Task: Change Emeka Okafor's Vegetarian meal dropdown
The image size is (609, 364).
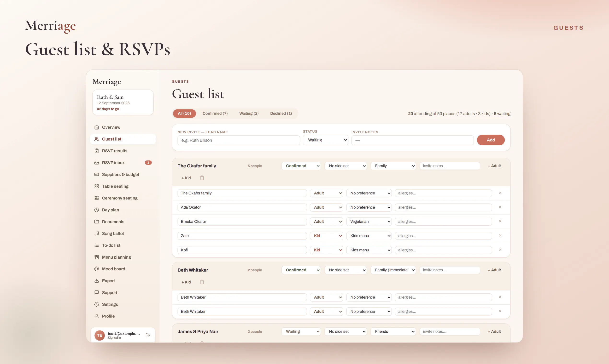Action: point(369,222)
